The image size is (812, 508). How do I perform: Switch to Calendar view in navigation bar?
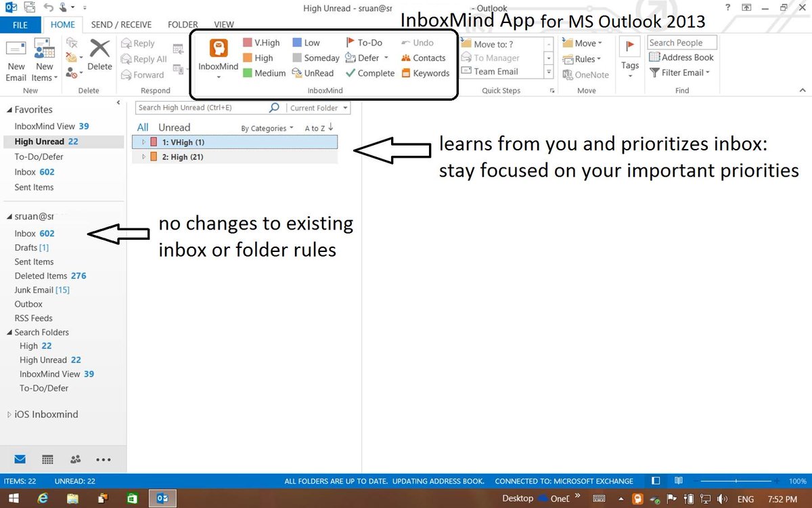47,459
